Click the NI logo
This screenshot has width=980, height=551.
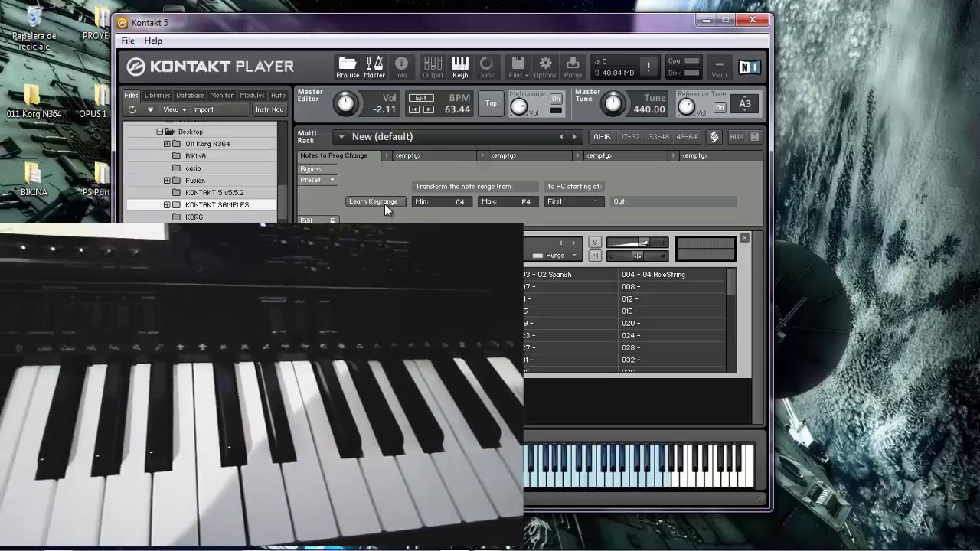[750, 67]
